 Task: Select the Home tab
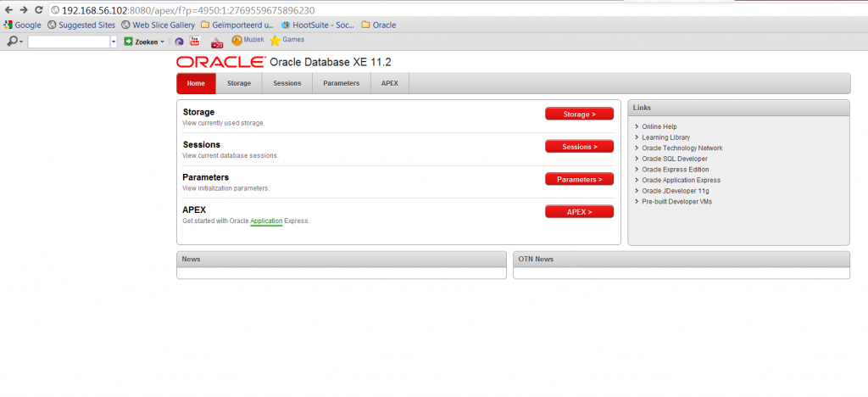pyautogui.click(x=196, y=84)
